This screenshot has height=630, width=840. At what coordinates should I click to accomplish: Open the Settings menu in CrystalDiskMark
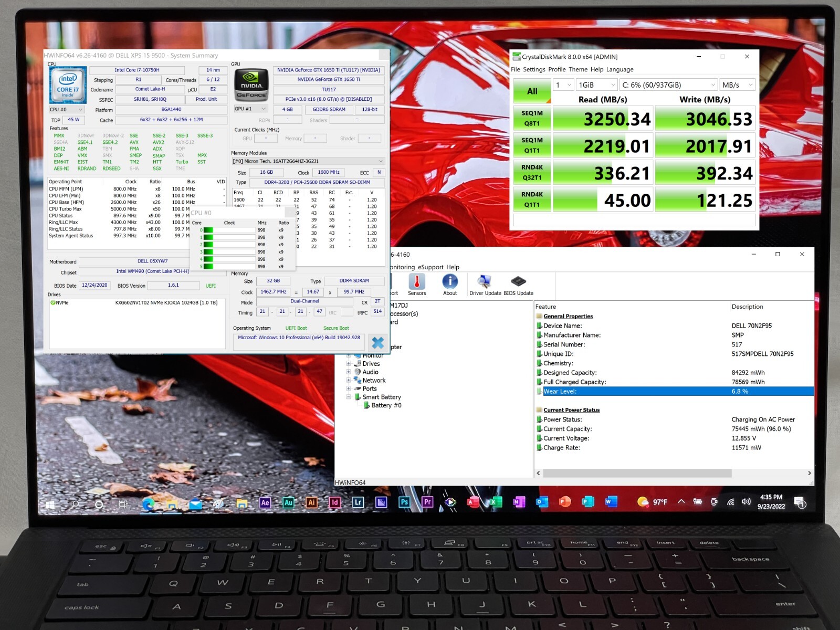click(x=534, y=69)
